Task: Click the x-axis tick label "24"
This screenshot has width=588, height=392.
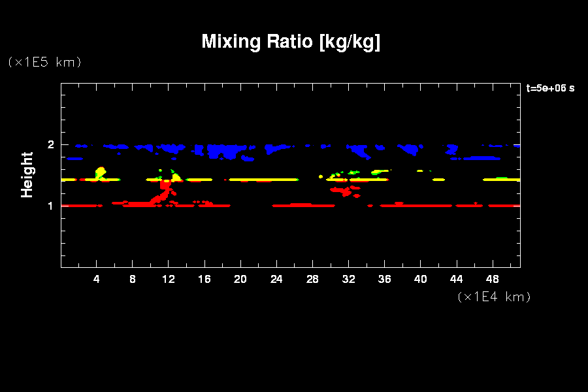Action: click(276, 279)
